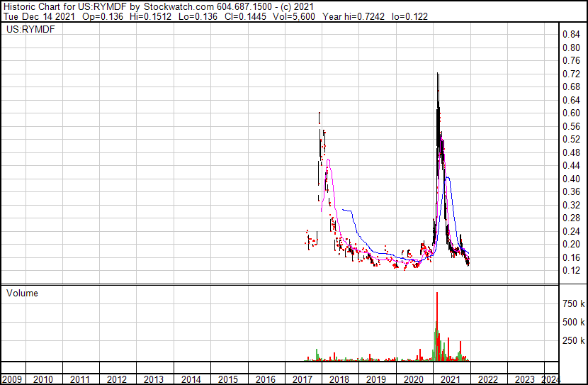Click the 2017 year label on timeline

pos(303,379)
